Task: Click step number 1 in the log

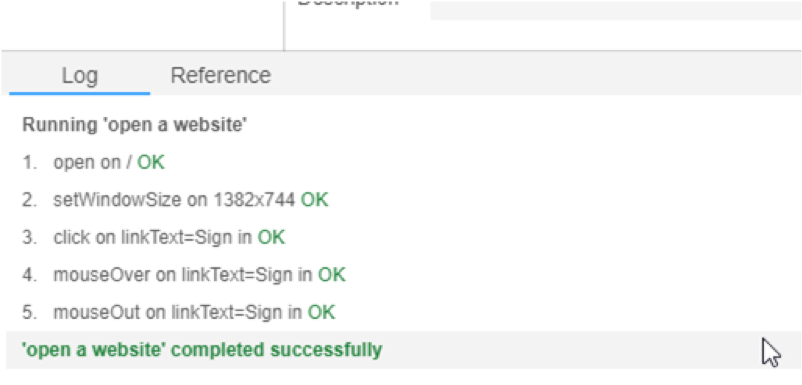Action: pos(30,163)
